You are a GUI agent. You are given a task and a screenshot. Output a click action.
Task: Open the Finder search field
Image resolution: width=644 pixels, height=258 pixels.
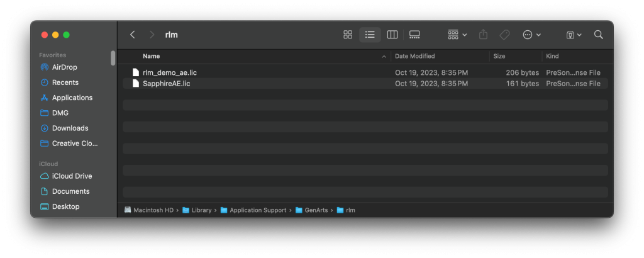click(x=598, y=35)
